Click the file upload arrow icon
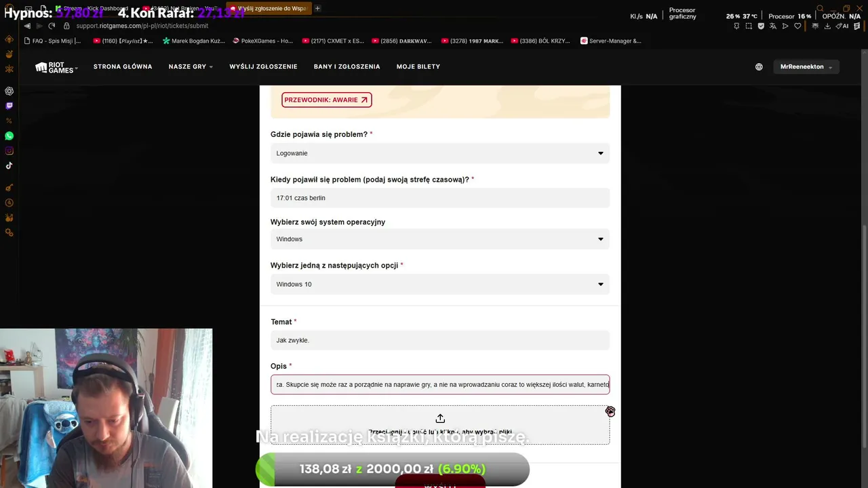This screenshot has height=488, width=868. click(440, 418)
